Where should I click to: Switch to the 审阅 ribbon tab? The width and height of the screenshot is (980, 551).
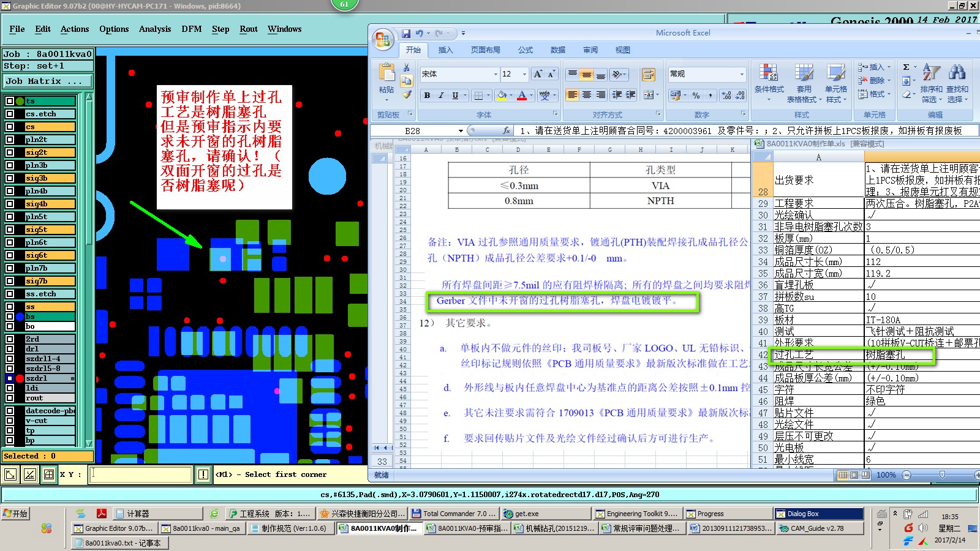click(x=590, y=50)
